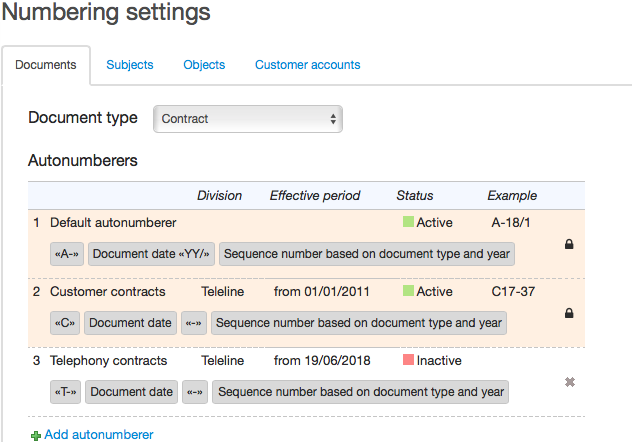The image size is (632, 442).
Task: Click the example value A-18/1
Action: coord(511,222)
